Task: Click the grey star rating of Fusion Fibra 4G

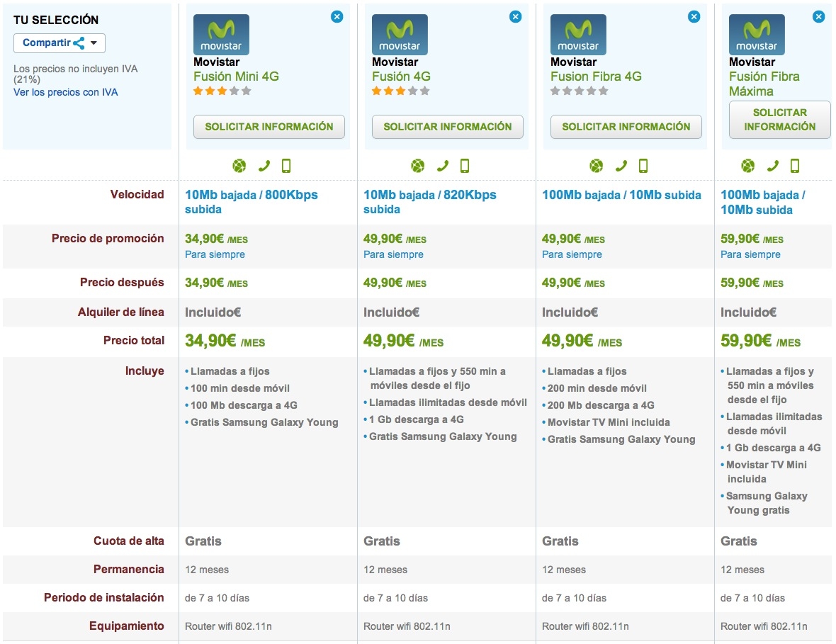Action: 580,91
